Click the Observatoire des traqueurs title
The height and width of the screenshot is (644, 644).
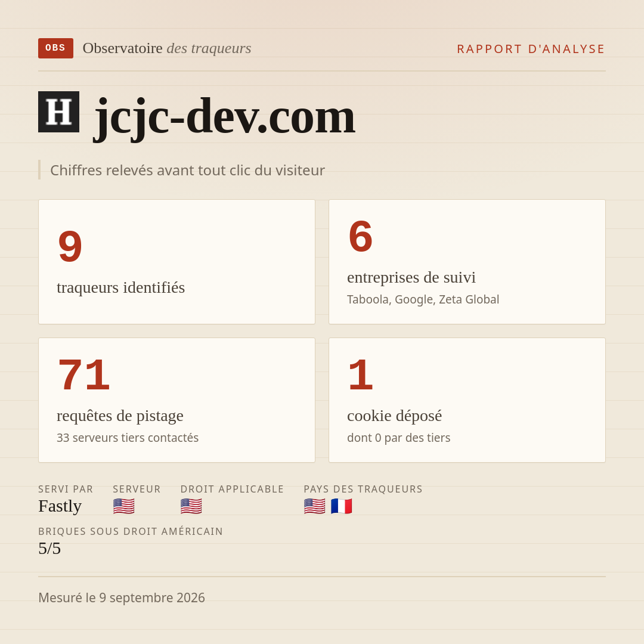[167, 48]
